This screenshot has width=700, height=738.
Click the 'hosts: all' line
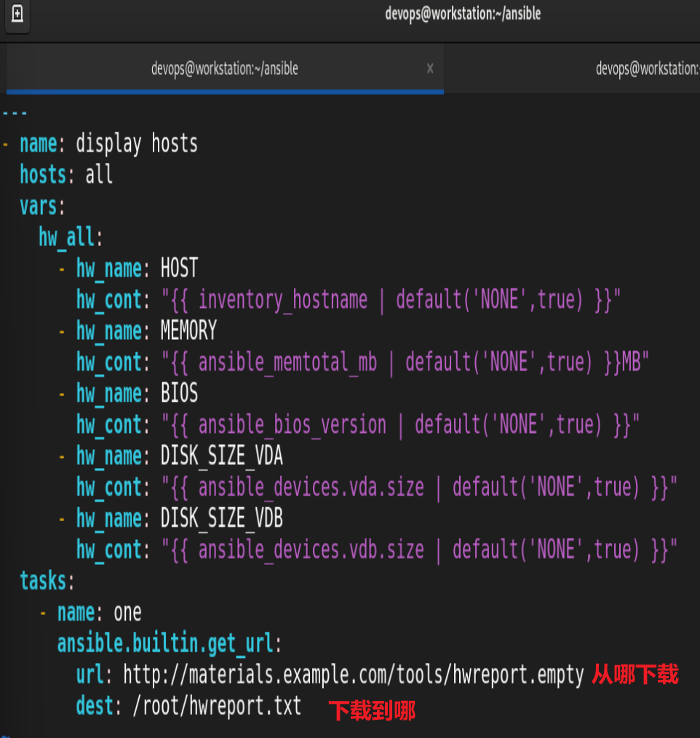(x=66, y=175)
